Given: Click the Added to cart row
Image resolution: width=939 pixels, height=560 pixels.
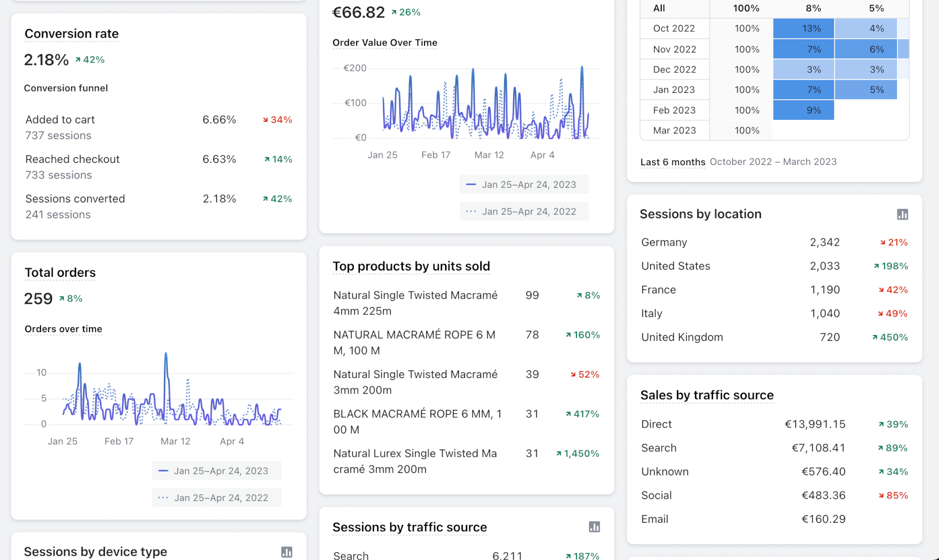Looking at the screenshot, I should (158, 127).
